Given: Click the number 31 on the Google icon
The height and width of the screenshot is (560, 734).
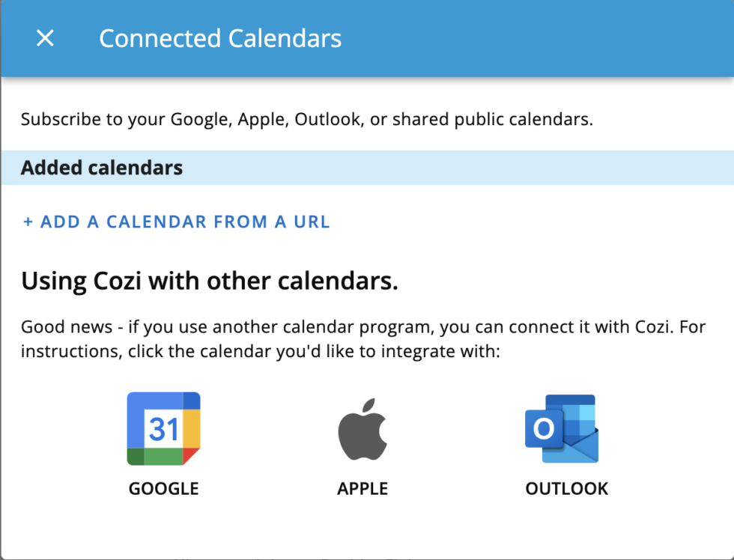Looking at the screenshot, I should coord(163,429).
